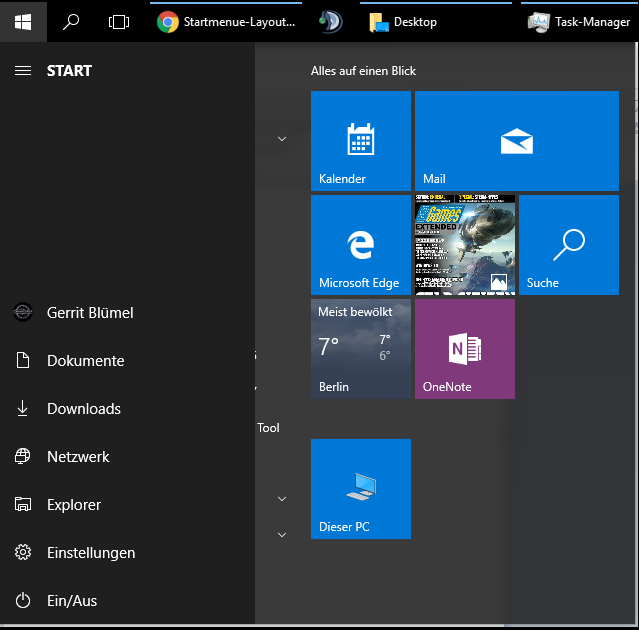Open the Berlin weather tile
Image resolution: width=639 pixels, height=630 pixels.
(361, 349)
